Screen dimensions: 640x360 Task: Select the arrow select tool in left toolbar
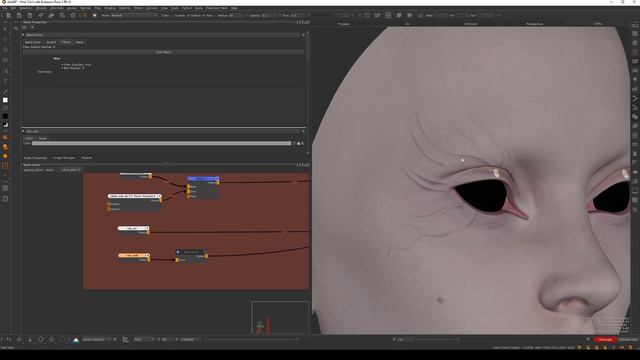(5, 29)
